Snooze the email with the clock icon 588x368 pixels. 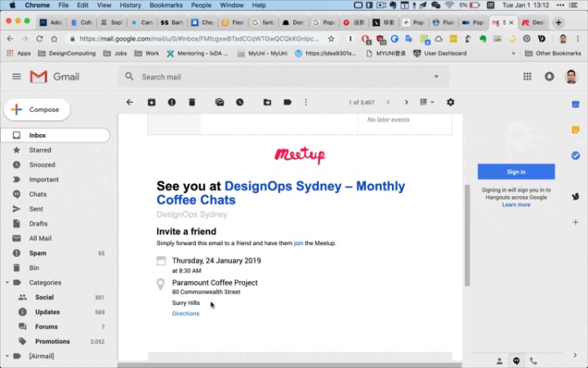click(239, 102)
